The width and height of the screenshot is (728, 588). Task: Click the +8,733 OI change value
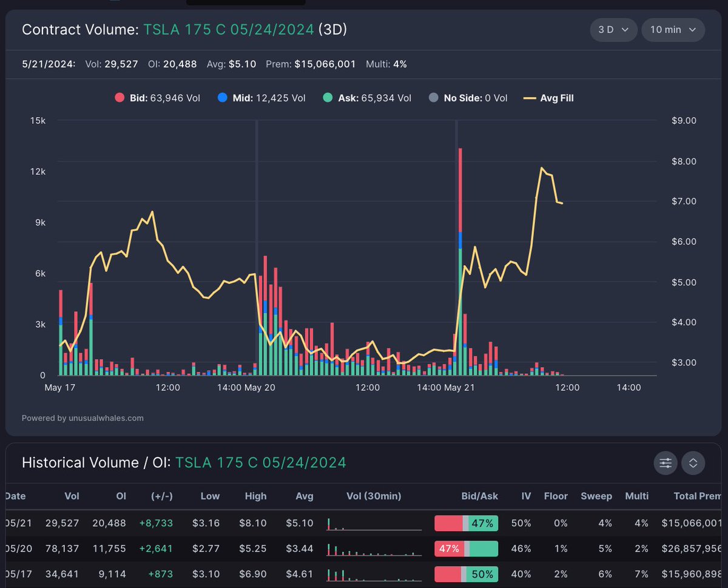[x=156, y=523]
